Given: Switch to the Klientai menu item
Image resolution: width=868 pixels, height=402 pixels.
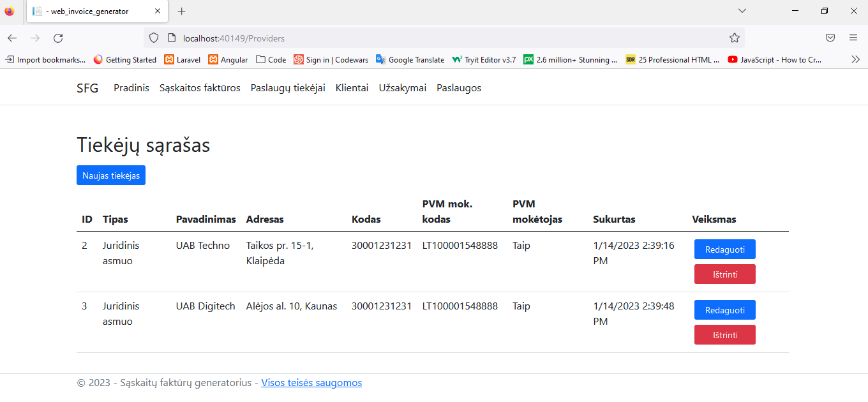Looking at the screenshot, I should pos(352,87).
